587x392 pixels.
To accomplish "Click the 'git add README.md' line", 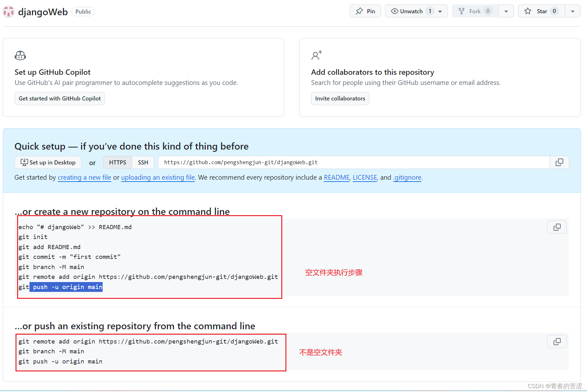I will coord(49,247).
